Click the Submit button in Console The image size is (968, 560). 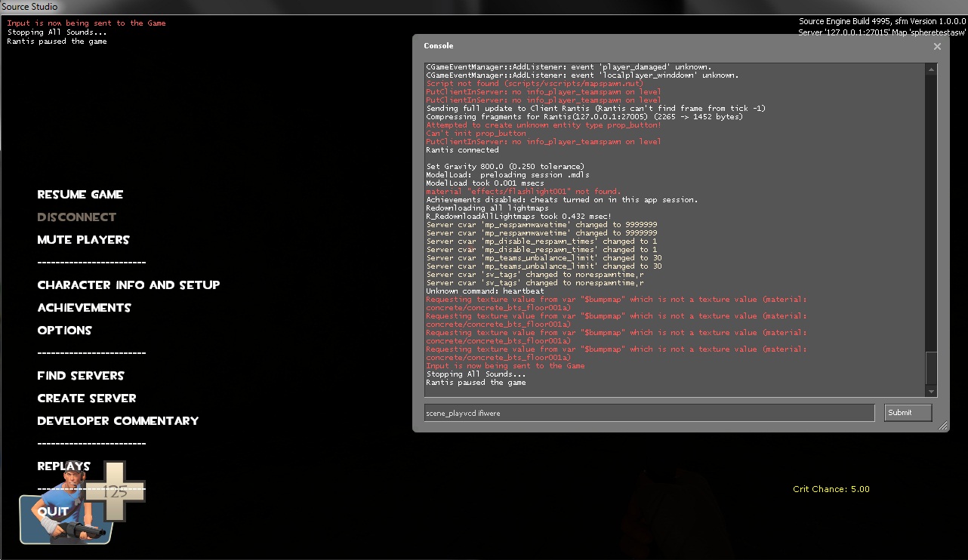pyautogui.click(x=908, y=413)
